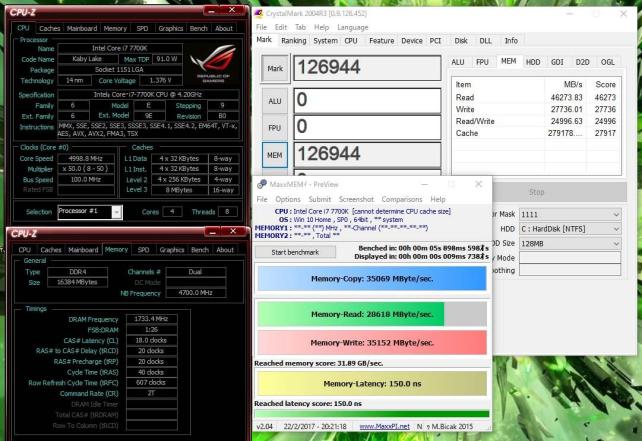Click the FPU benchmark button
642x441 pixels.
coord(275,128)
